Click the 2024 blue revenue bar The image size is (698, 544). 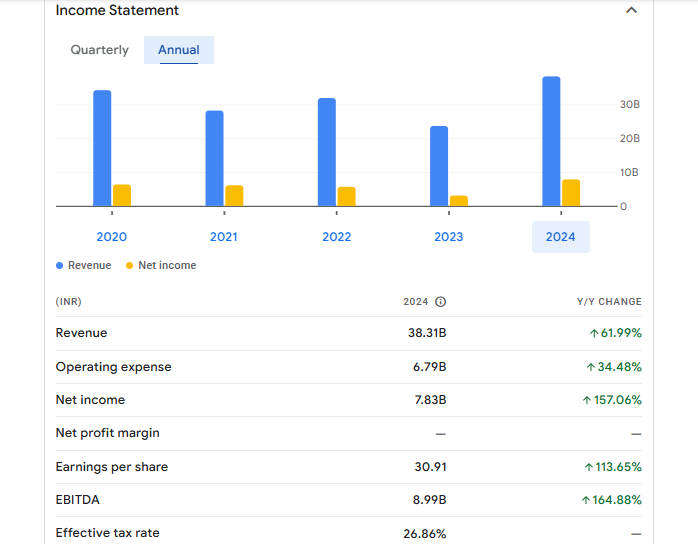[x=551, y=140]
